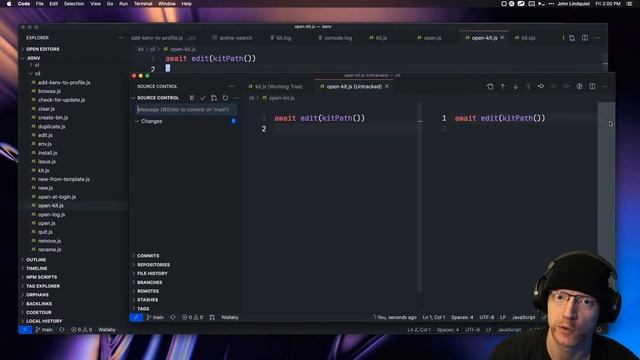Click 'You, seconds ago' blame in status bar
This screenshot has height=360, width=640.
tap(395, 317)
